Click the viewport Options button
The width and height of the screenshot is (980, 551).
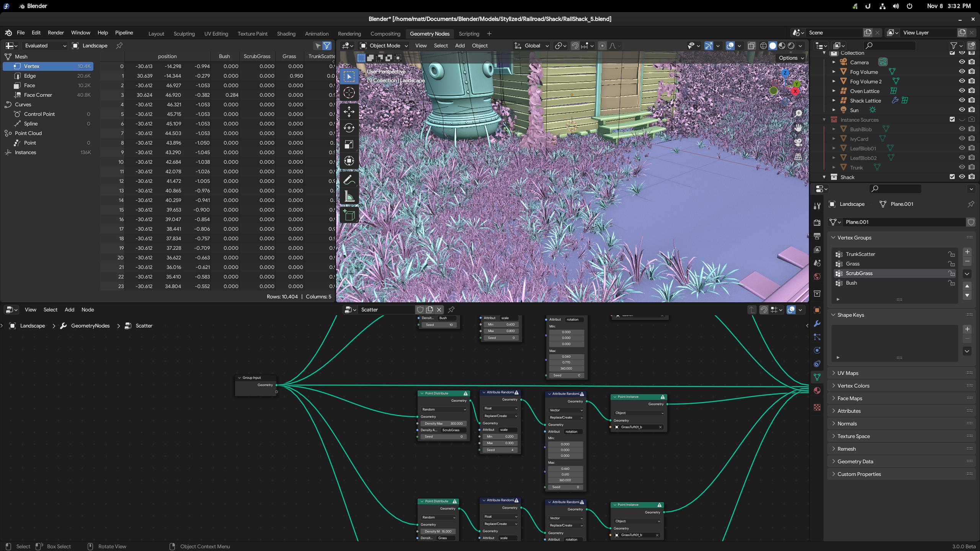point(791,58)
